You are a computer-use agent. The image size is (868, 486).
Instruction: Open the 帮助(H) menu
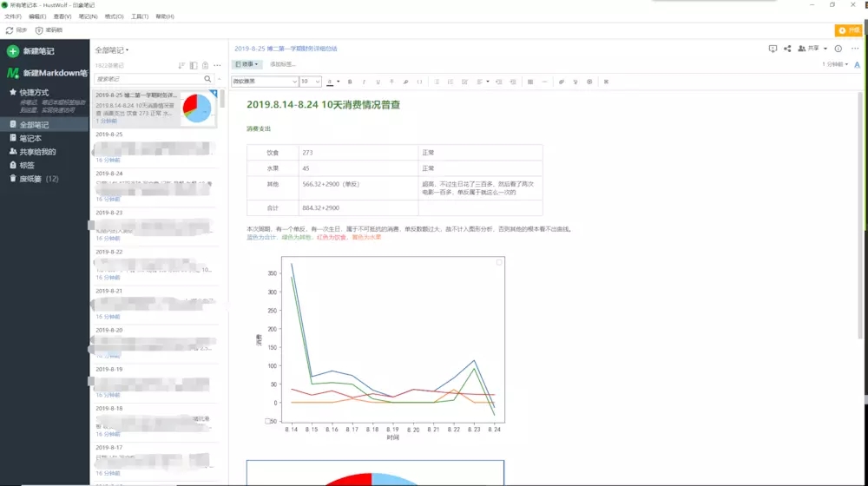point(165,16)
